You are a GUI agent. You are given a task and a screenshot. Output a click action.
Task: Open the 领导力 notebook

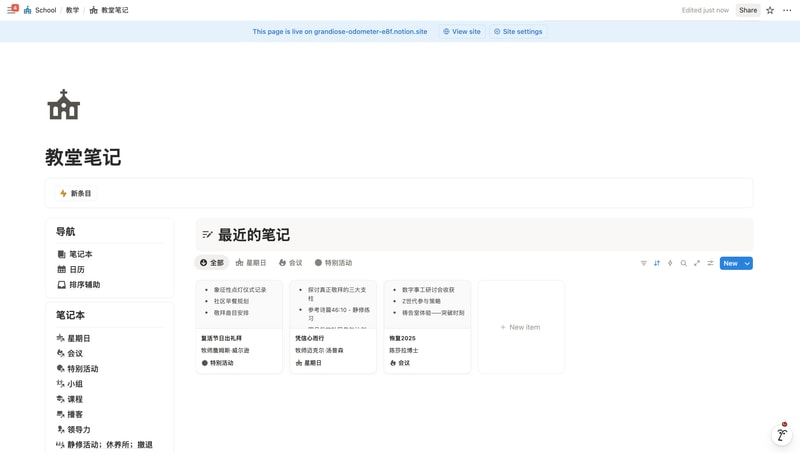click(73, 430)
